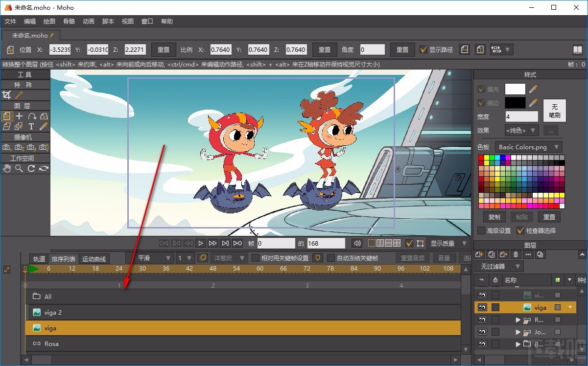Select the crop tool
This screenshot has height=366, width=588.
[x=7, y=95]
